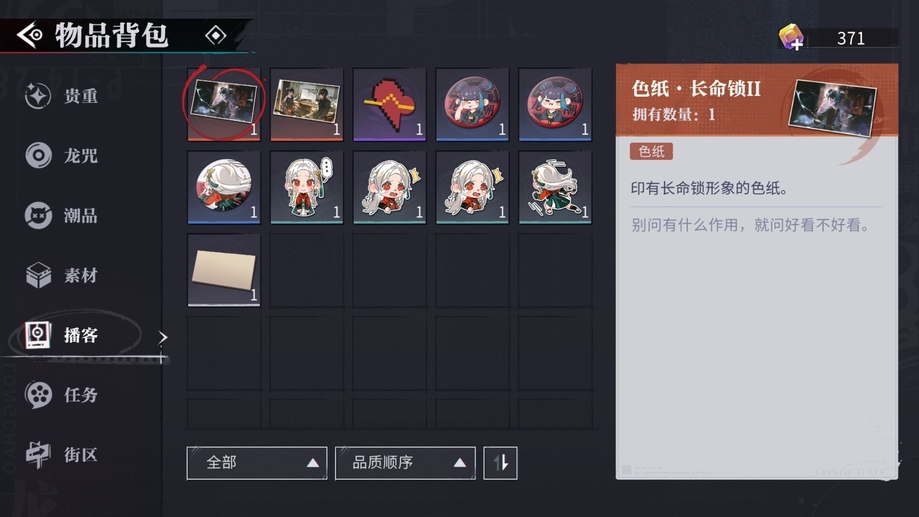Select the white-haired chibi with speech bubble
This screenshot has height=517, width=919.
tap(307, 188)
